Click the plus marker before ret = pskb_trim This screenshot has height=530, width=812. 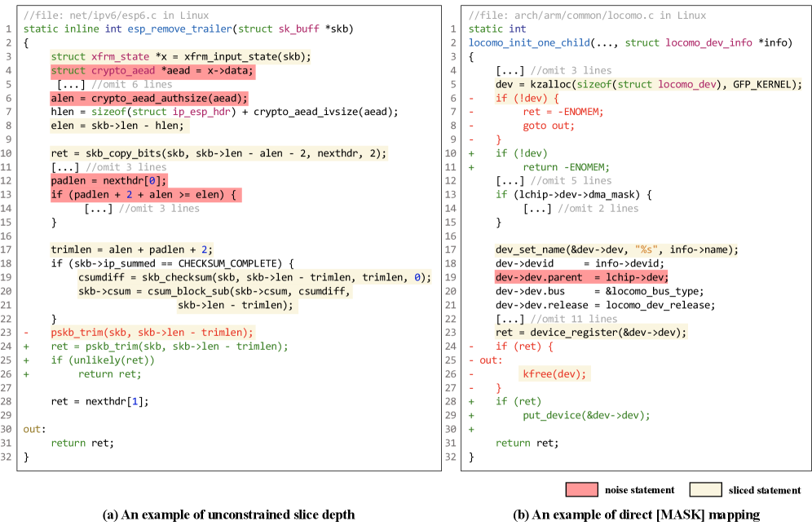tap(27, 347)
